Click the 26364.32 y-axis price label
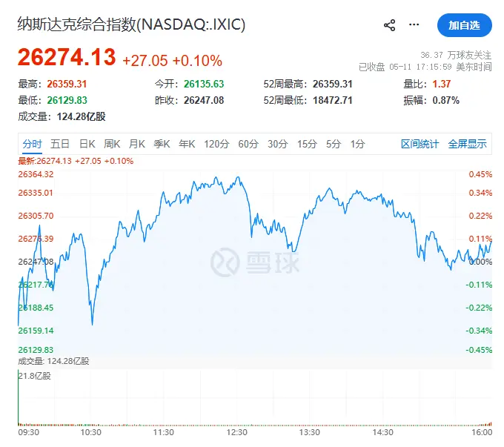Image resolution: width=504 pixels, height=447 pixels. 36,174
